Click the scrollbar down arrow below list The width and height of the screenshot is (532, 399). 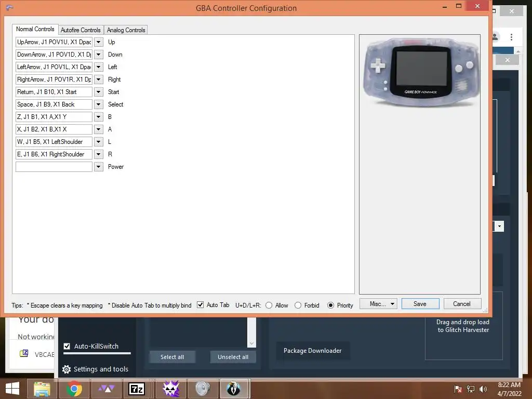(251, 343)
